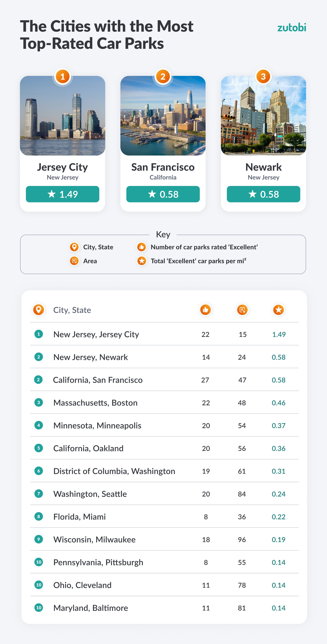Screen dimensions: 327x644
Task: Select the Massachusetts, Boston table row
Action: [164, 403]
